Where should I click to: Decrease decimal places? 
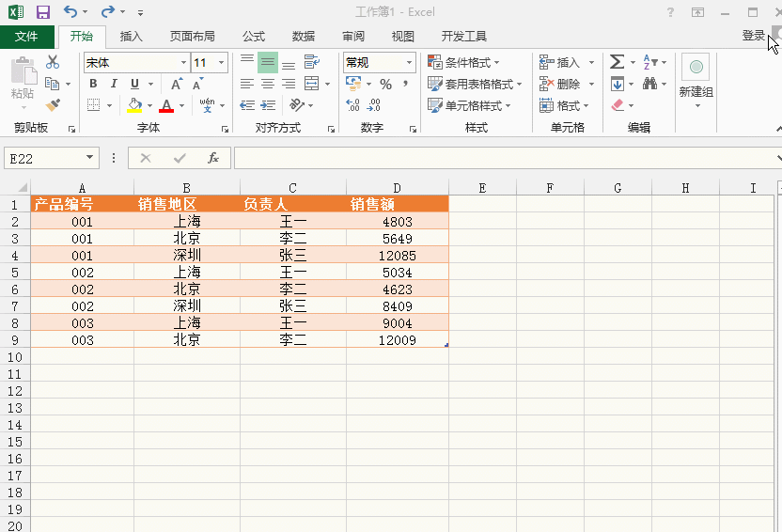(373, 104)
